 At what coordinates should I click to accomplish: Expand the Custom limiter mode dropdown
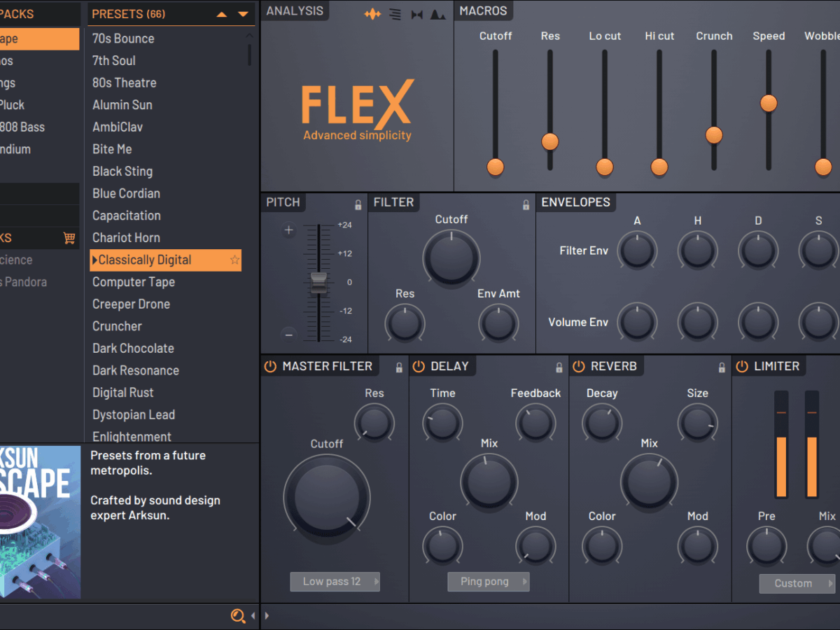point(797,583)
